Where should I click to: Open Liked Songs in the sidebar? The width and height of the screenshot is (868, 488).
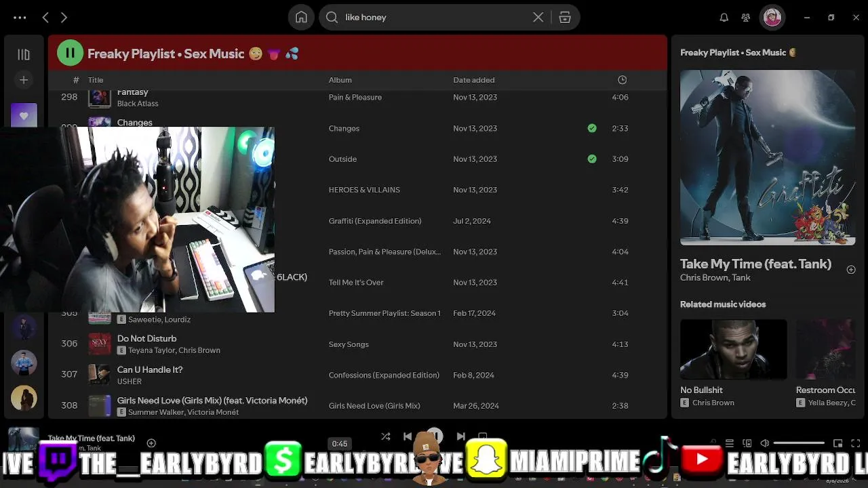pyautogui.click(x=24, y=115)
